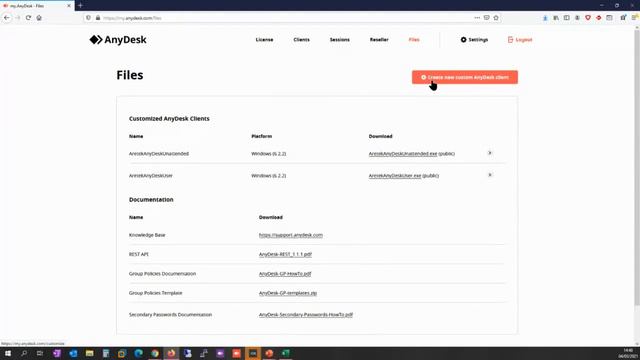This screenshot has height=360, width=640.
Task: Download AreskAnyDeskUnattended.exe
Action: tap(402, 154)
